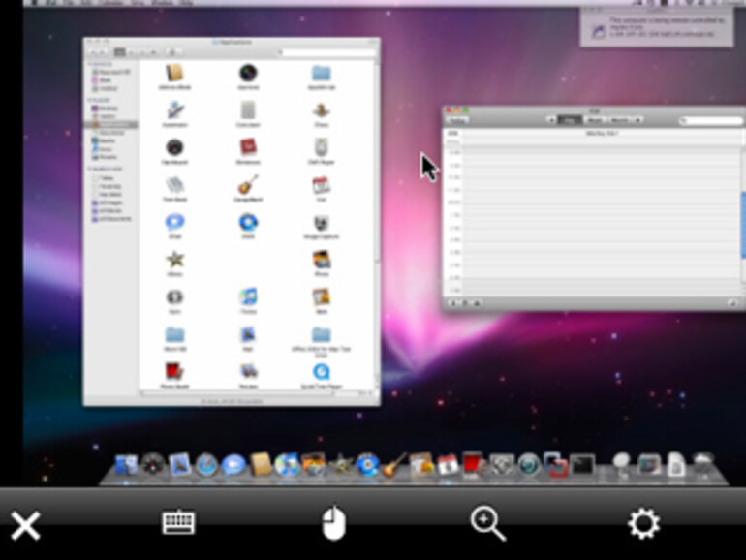Open the Trash at the Dock's right end

[703, 464]
